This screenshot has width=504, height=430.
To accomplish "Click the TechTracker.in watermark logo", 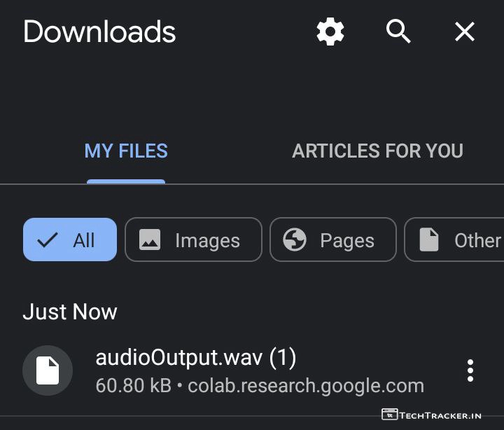I will [x=432, y=415].
